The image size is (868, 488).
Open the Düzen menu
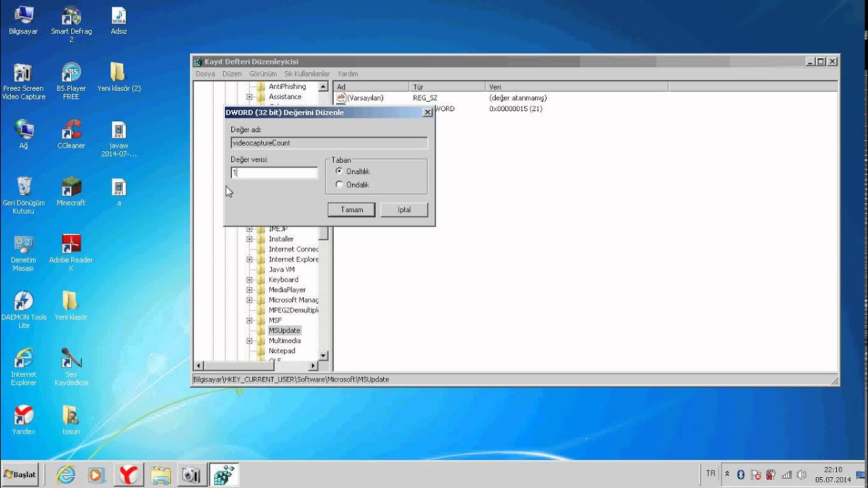(232, 73)
